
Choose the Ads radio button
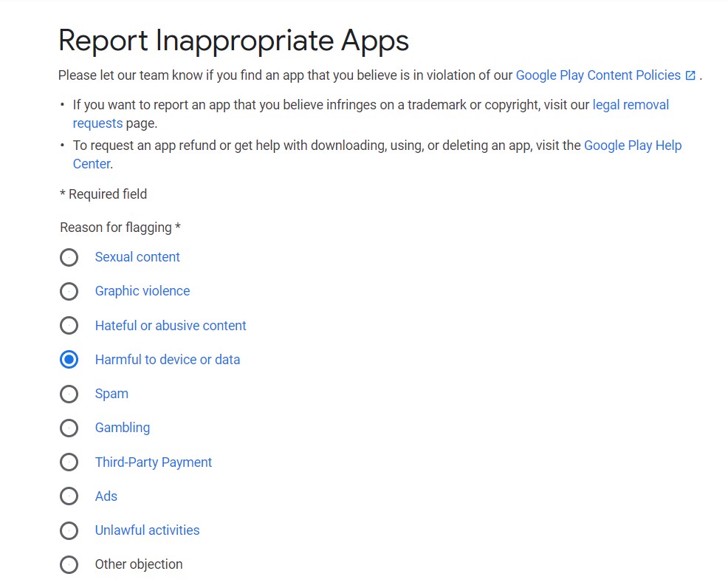point(69,496)
